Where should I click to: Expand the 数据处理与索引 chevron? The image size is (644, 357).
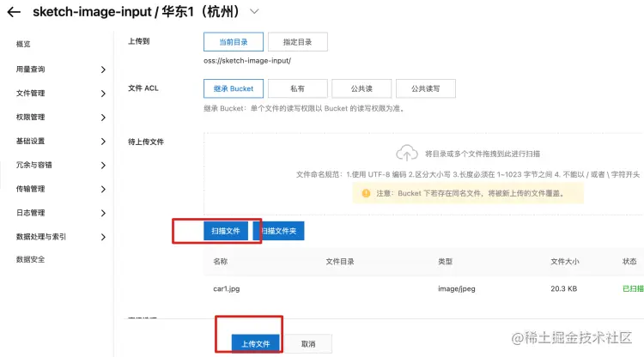(103, 237)
